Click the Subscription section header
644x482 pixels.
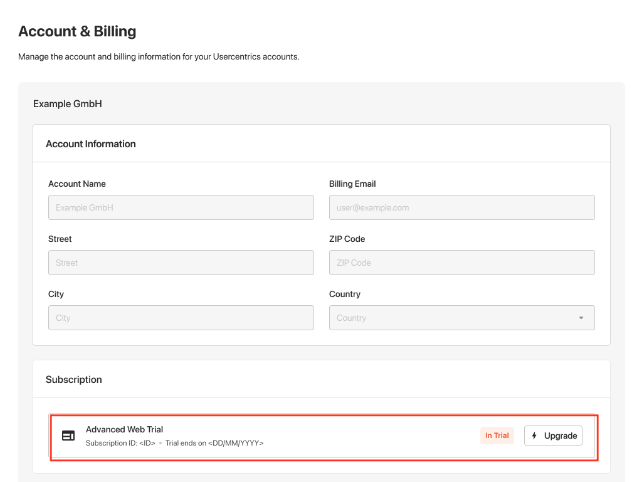coord(74,380)
